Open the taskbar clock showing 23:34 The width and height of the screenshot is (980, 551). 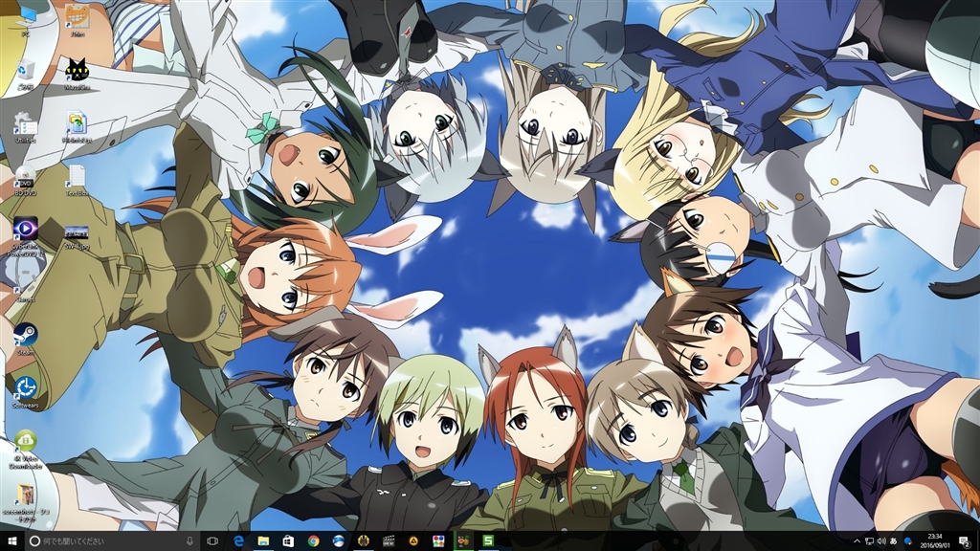tap(935, 541)
